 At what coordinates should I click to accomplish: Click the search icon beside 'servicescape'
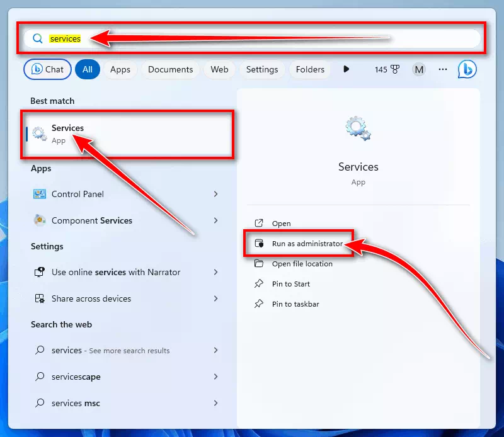point(40,377)
